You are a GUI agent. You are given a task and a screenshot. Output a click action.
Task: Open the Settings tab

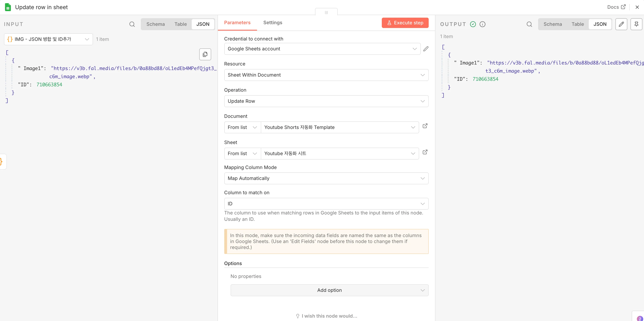point(273,23)
